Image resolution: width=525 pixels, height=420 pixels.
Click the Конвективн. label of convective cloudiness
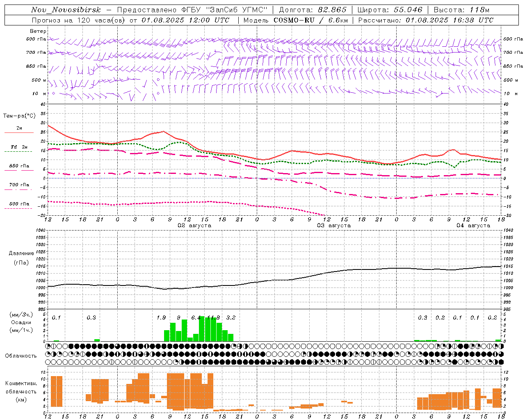(x=21, y=383)
